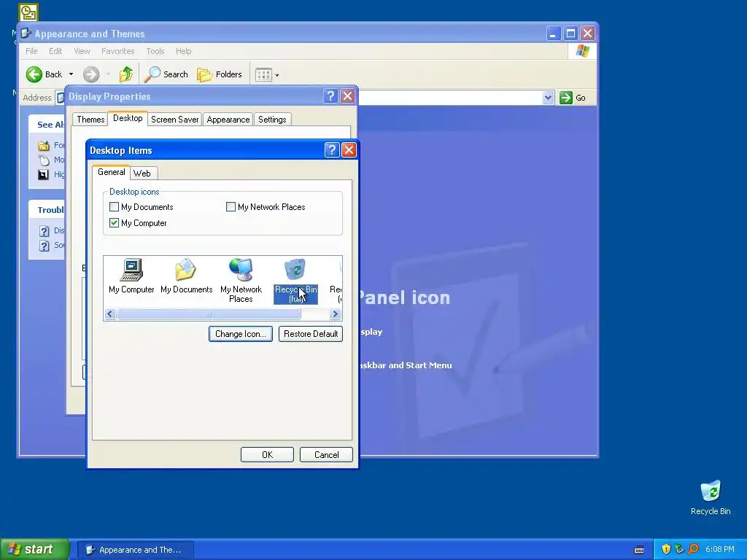Image resolution: width=747 pixels, height=560 pixels.
Task: Toggle the Folders pane button
Action: click(x=220, y=74)
